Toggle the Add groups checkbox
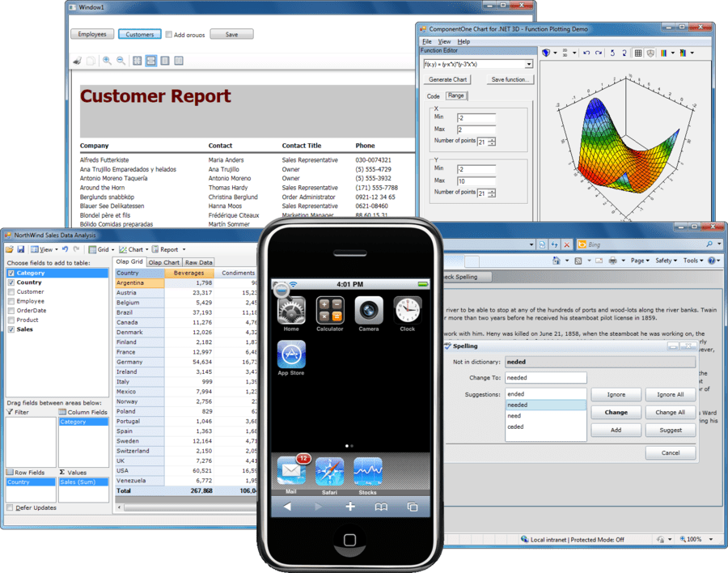Image resolution: width=728 pixels, height=573 pixels. tap(168, 34)
